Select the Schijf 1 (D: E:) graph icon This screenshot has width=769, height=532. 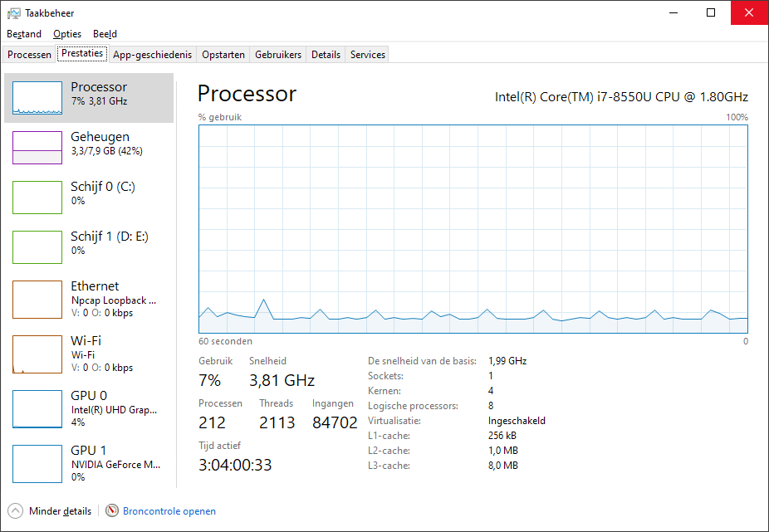37,247
